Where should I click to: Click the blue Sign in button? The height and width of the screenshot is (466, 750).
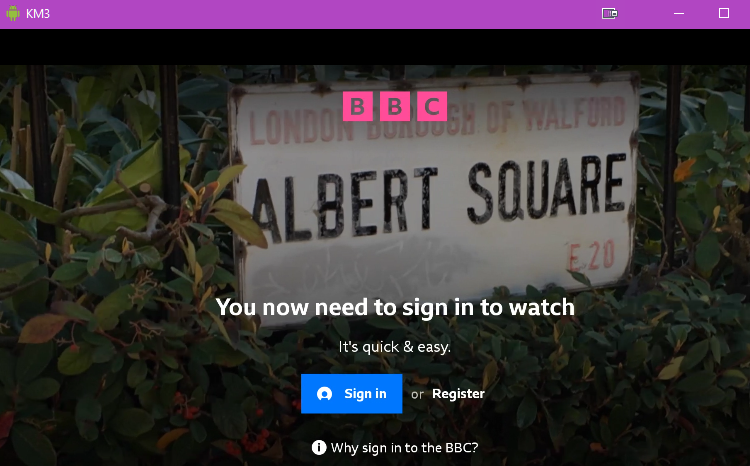(x=352, y=393)
